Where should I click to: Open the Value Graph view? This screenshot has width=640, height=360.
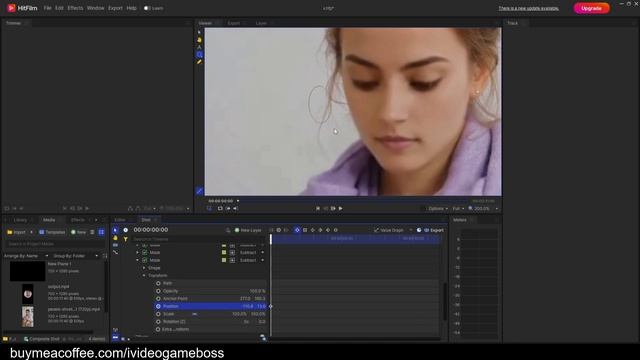click(x=389, y=230)
